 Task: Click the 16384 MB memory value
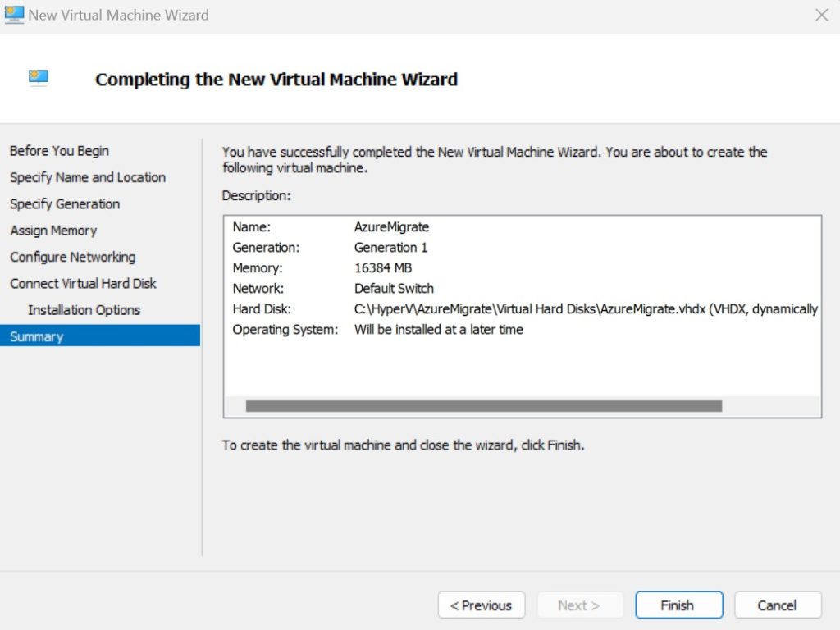(x=382, y=268)
